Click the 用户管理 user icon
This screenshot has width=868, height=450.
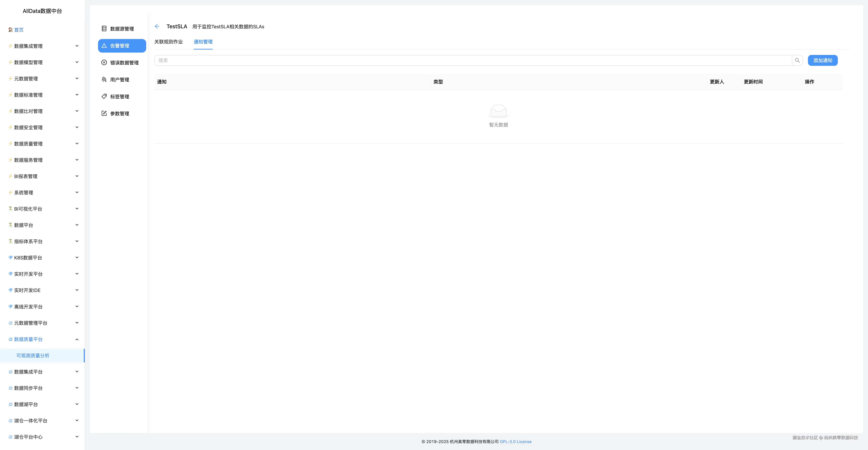[104, 80]
